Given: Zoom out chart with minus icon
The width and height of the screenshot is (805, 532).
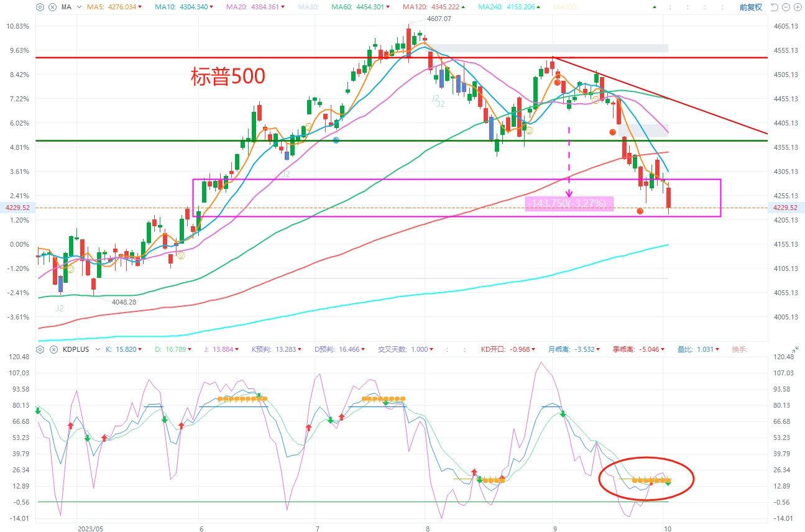Looking at the screenshot, I should (x=787, y=7).
